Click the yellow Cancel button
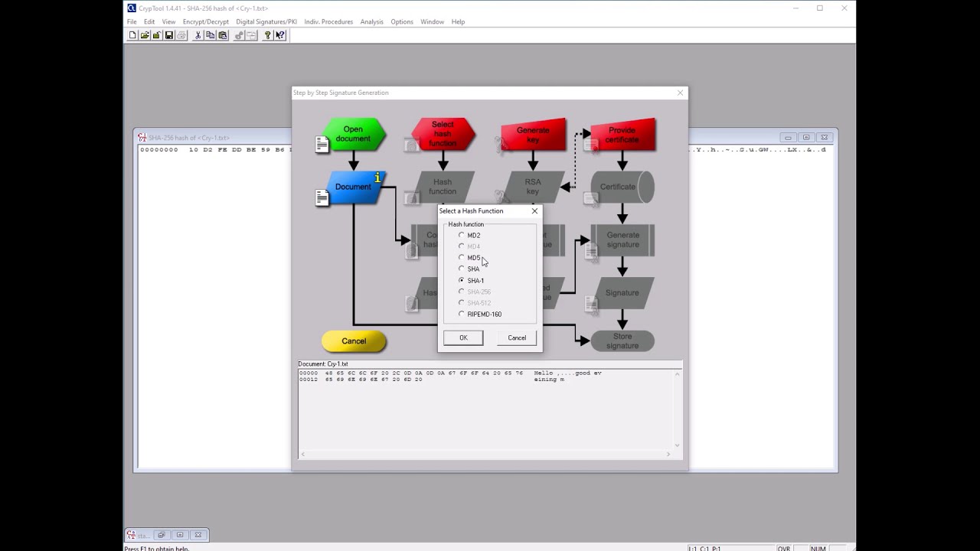 coord(354,341)
